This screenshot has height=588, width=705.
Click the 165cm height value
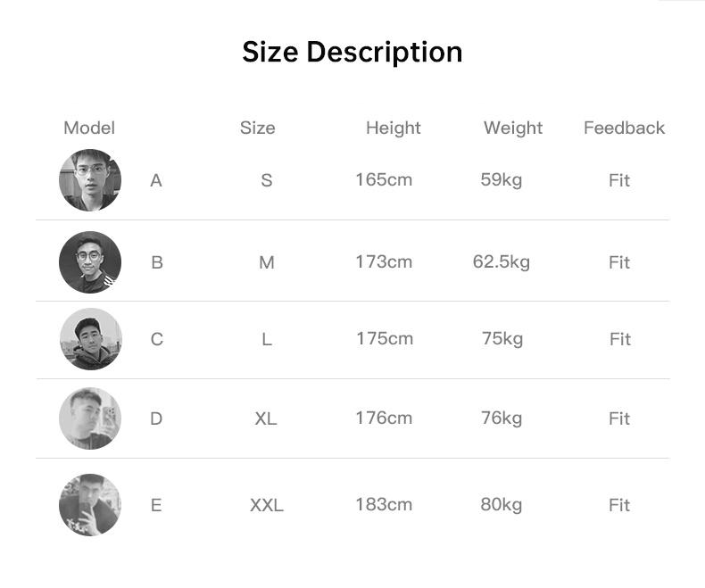384,179
